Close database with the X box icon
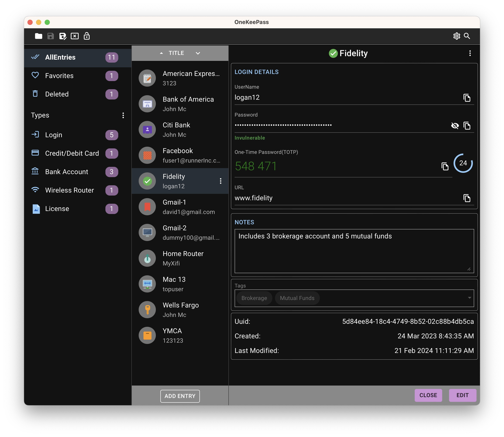 [x=74, y=36]
